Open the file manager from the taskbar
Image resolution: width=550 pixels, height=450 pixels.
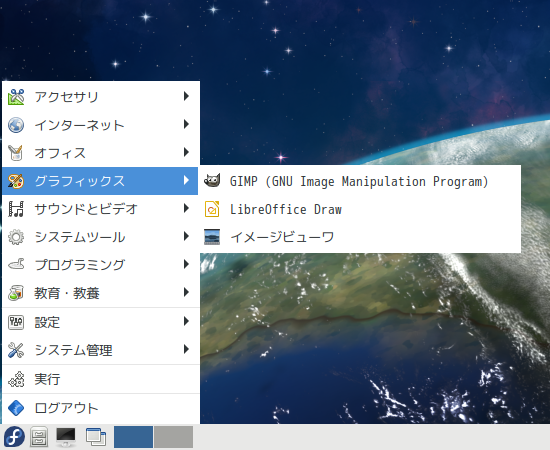(39, 437)
